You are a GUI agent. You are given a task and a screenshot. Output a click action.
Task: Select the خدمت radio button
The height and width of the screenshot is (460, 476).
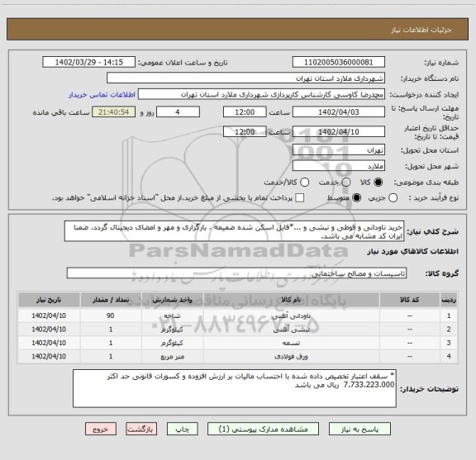(346, 183)
